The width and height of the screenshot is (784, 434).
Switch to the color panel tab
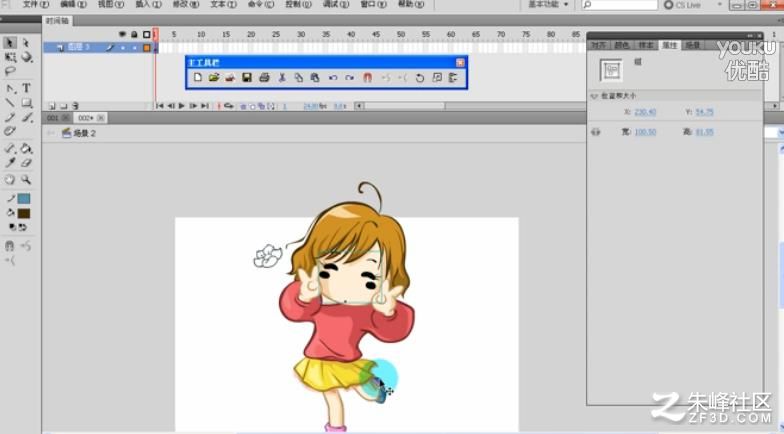click(x=622, y=45)
